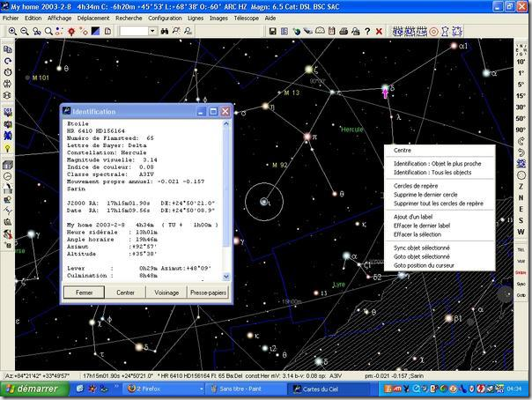Open the Affichage menu
The width and height of the screenshot is (532, 400).
pos(59,18)
